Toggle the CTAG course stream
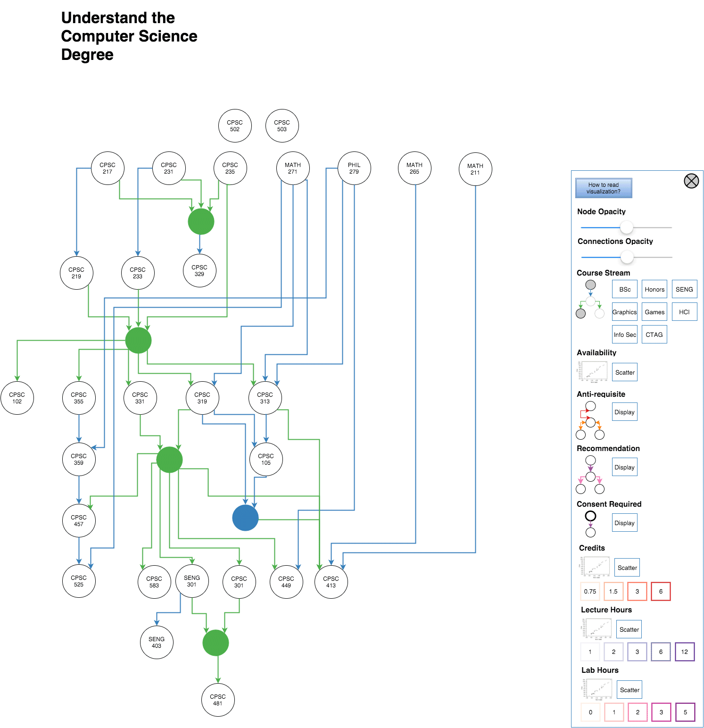Screen dimensions: 704x728 [654, 335]
